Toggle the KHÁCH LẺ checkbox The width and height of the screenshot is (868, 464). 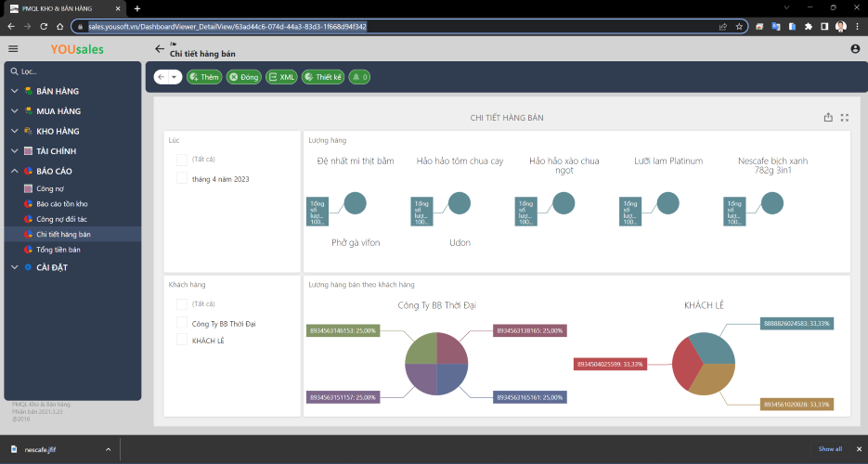pyautogui.click(x=182, y=340)
